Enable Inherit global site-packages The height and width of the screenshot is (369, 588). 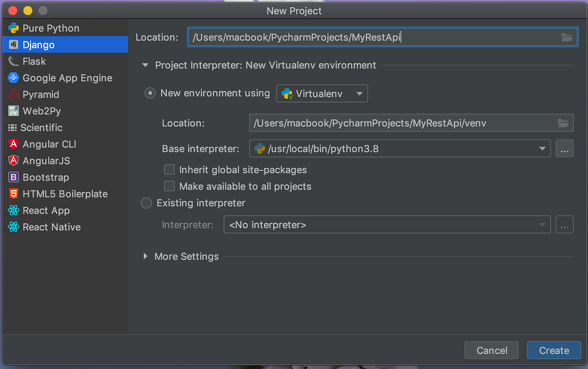[169, 169]
